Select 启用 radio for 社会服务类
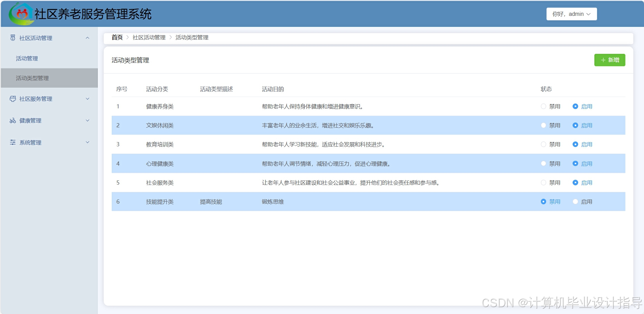 [x=575, y=183]
